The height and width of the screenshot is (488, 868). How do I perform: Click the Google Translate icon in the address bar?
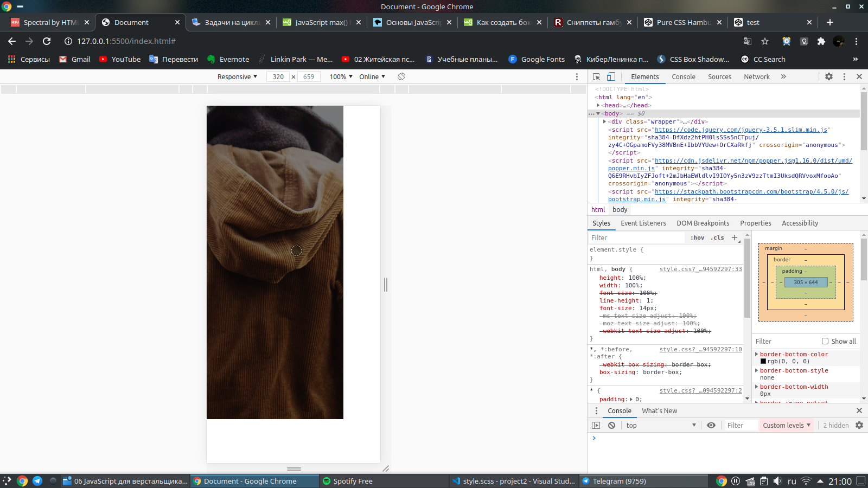(x=748, y=41)
